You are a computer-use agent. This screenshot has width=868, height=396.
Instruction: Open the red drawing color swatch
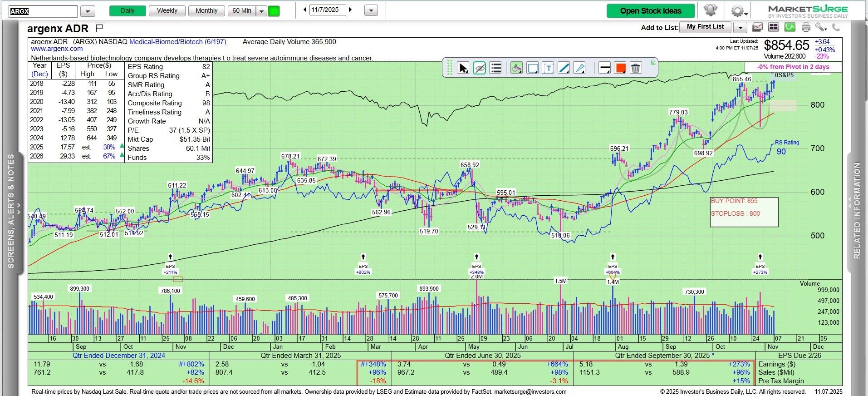click(620, 68)
